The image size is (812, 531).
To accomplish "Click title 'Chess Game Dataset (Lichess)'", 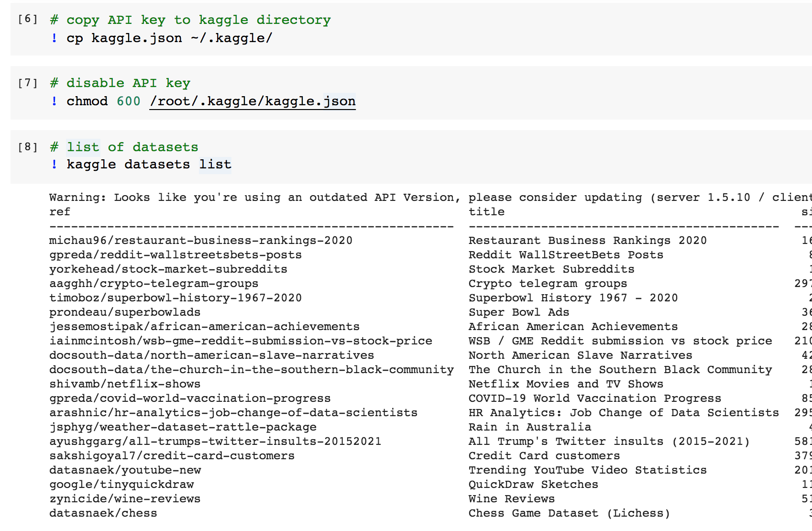I will click(570, 513).
